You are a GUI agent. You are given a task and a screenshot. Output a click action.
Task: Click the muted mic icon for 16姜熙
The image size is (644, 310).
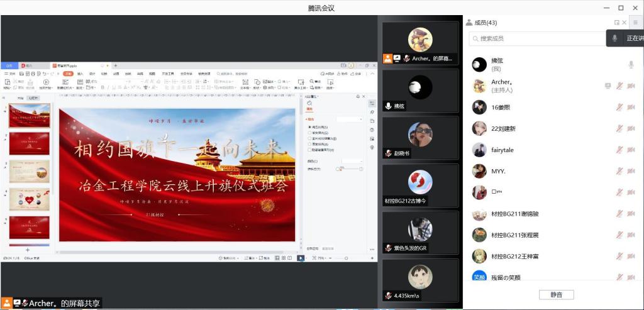(x=619, y=107)
